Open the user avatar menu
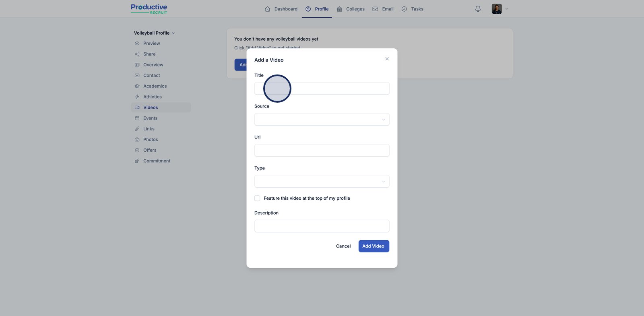This screenshot has width=644, height=316. point(499,9)
